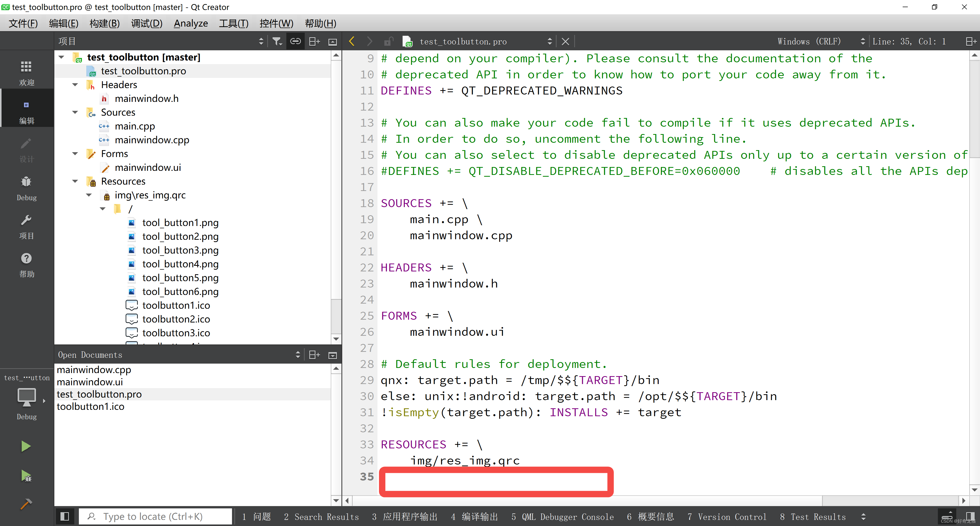Image resolution: width=980 pixels, height=526 pixels.
Task: Open the Search Results output pane
Action: pos(321,517)
